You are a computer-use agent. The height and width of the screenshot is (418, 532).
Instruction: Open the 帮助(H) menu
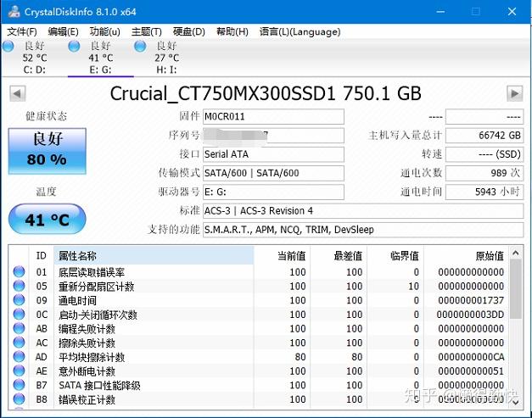(x=232, y=32)
